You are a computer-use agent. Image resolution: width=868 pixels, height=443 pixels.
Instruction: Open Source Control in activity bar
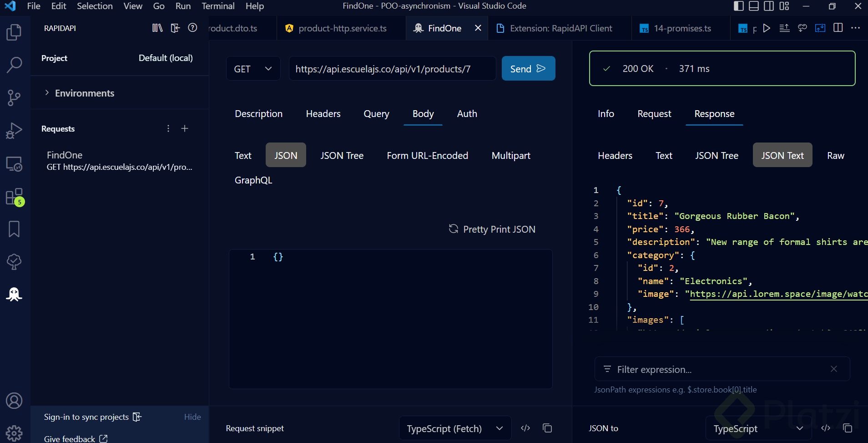point(14,97)
